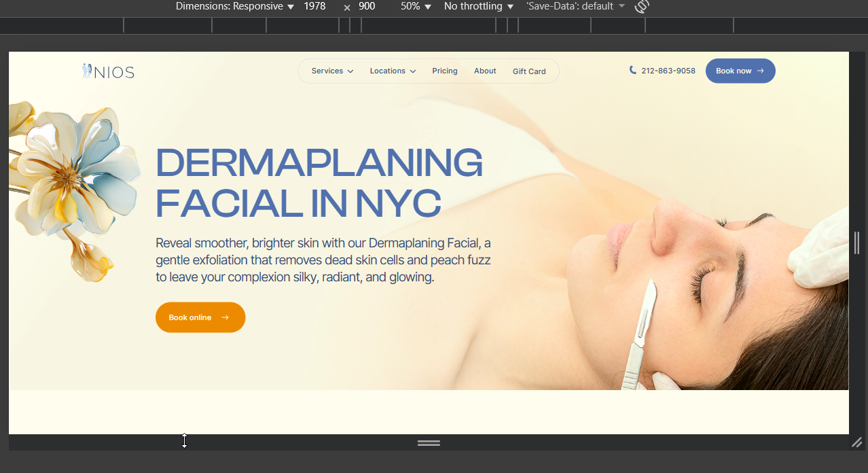Open the About page
The image size is (868, 473).
point(485,71)
